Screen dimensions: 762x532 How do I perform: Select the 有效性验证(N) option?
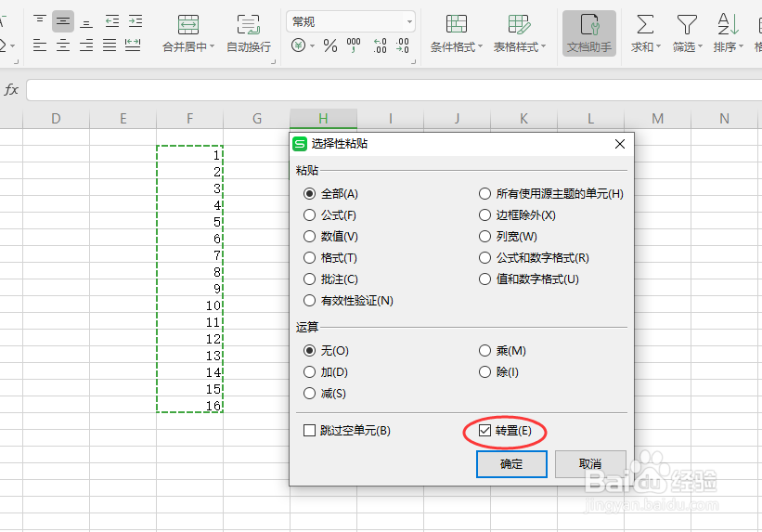[310, 301]
